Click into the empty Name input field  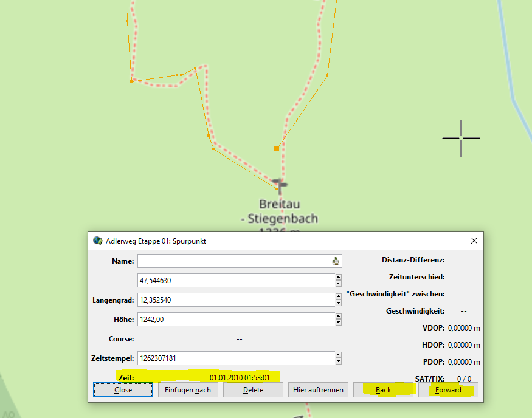tap(240, 261)
